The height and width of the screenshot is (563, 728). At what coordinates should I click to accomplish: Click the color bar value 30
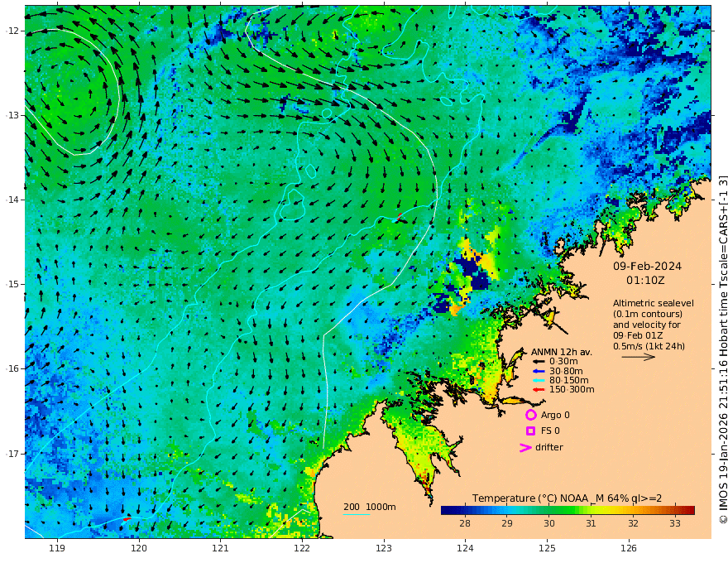pos(548,523)
